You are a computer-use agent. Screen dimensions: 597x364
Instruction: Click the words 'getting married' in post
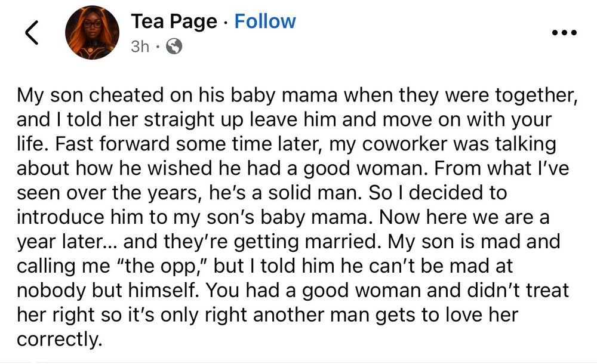pos(304,242)
